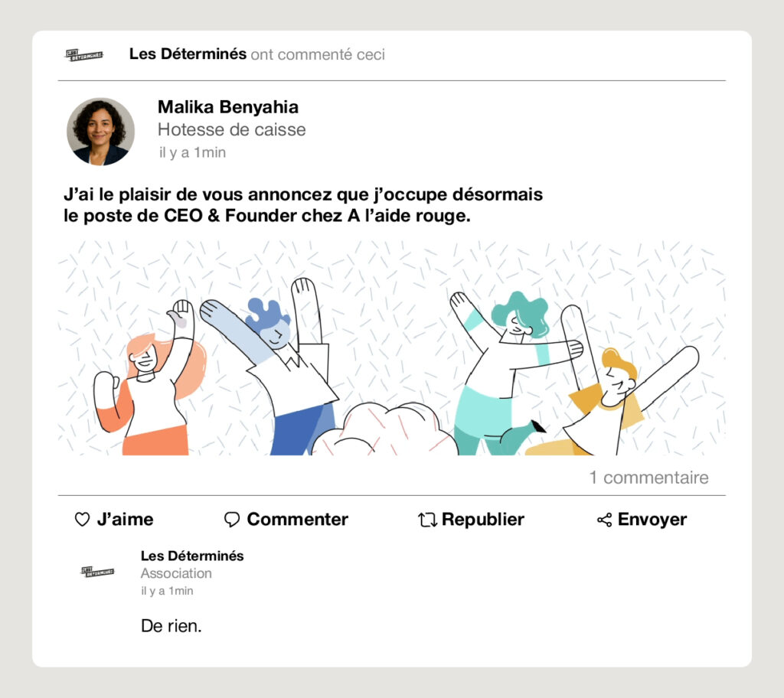The width and height of the screenshot is (784, 698).
Task: Click the 'De rien.' comment text
Action: [171, 626]
